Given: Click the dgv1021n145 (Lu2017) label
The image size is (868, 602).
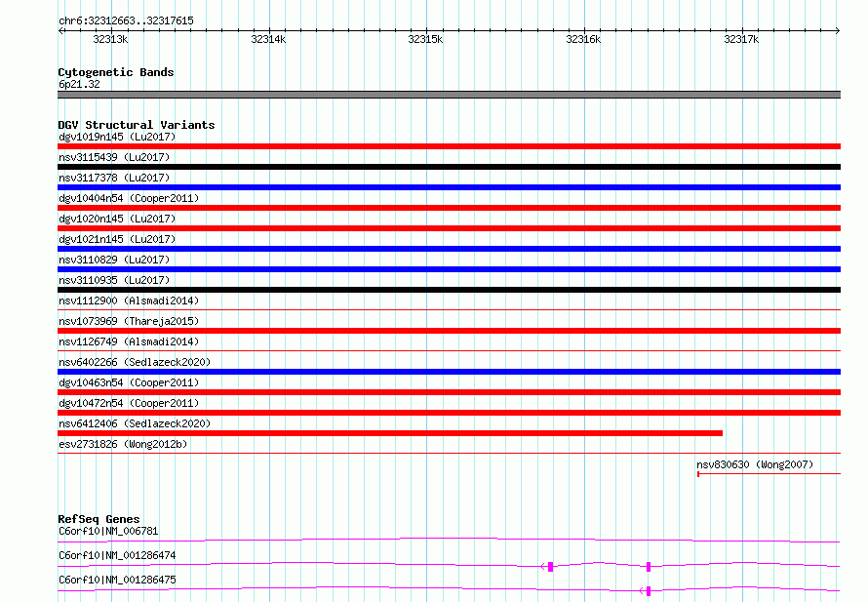Looking at the screenshot, I should pos(117,239).
